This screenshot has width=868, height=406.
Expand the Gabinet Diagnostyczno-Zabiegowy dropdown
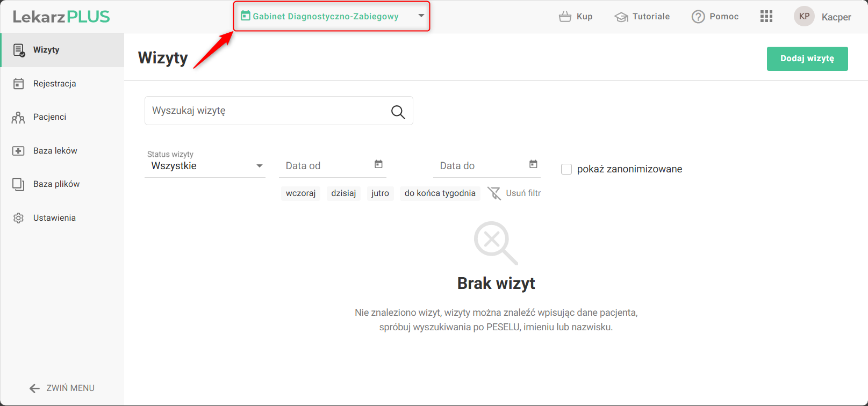(421, 16)
